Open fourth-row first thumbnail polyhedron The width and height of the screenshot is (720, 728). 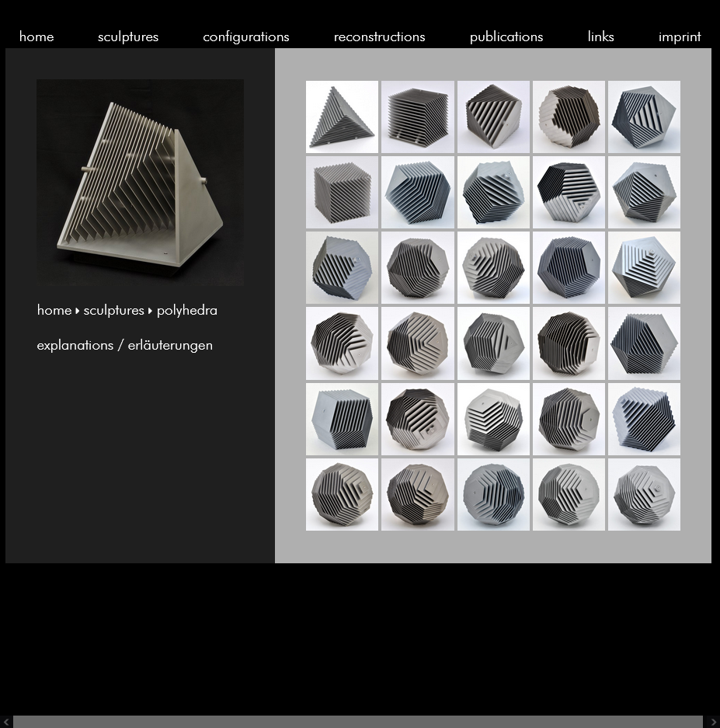[342, 343]
